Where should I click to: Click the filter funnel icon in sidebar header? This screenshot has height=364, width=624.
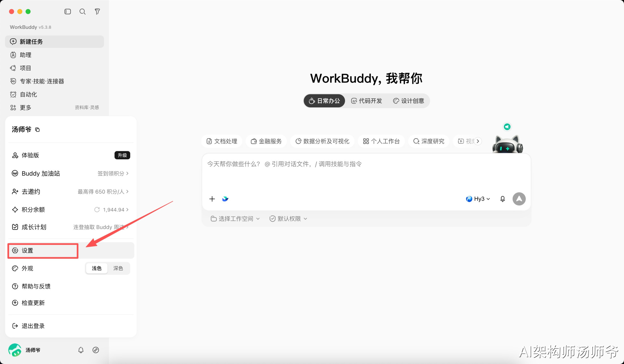click(97, 12)
